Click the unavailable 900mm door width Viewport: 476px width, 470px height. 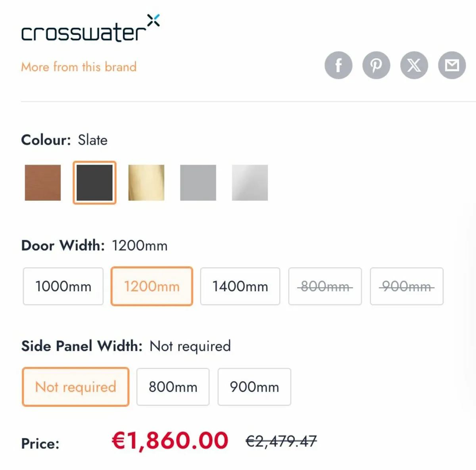(407, 286)
